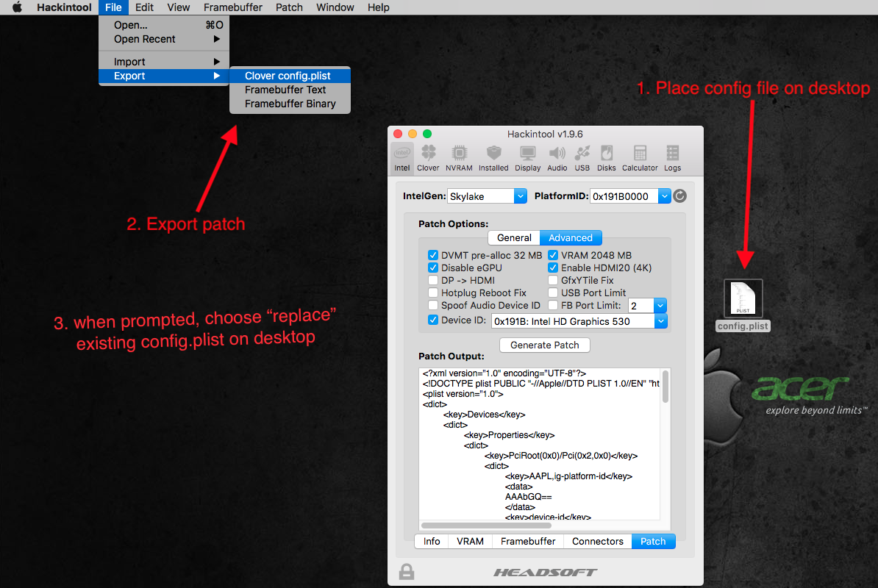Screen dimensions: 878x588
Task: Expand the Export submenu
Action: click(163, 76)
